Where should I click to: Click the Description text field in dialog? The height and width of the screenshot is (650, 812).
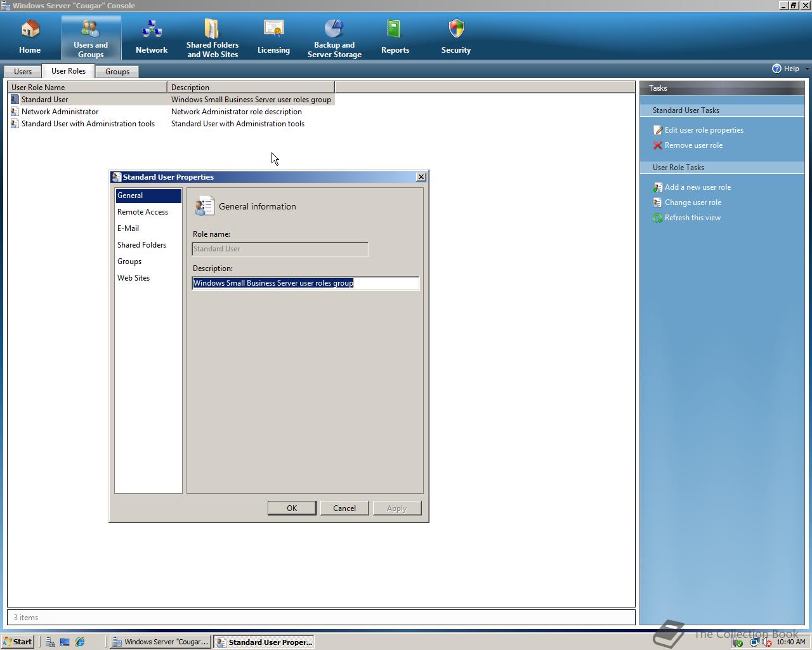(305, 283)
